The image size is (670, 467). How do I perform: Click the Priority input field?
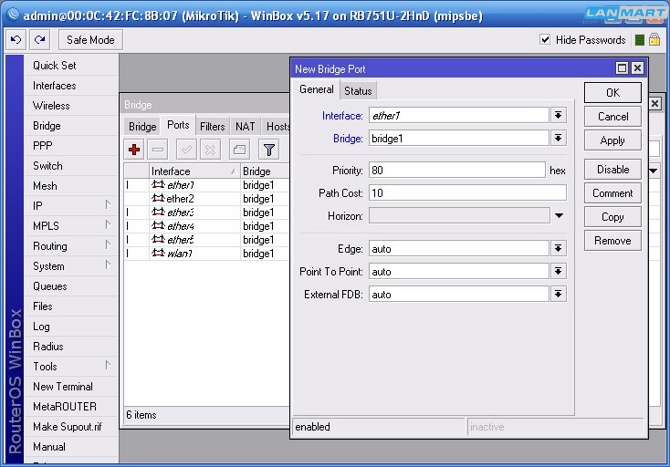tap(457, 170)
